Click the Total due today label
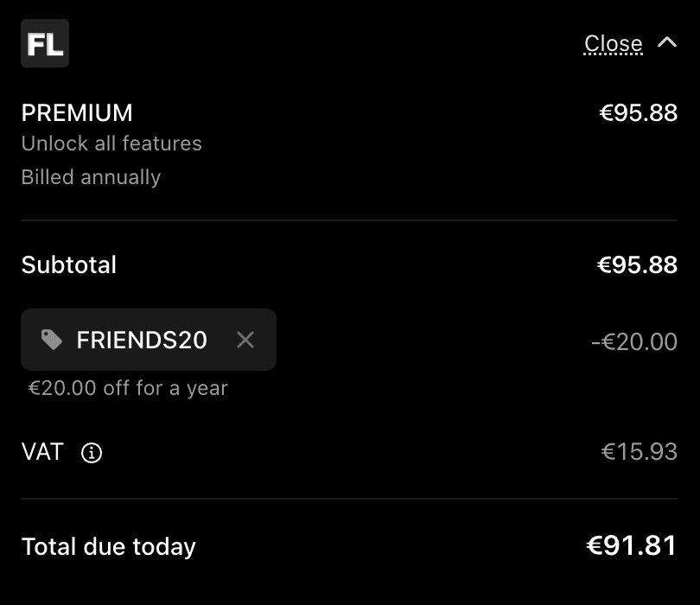The image size is (700, 605). click(109, 546)
